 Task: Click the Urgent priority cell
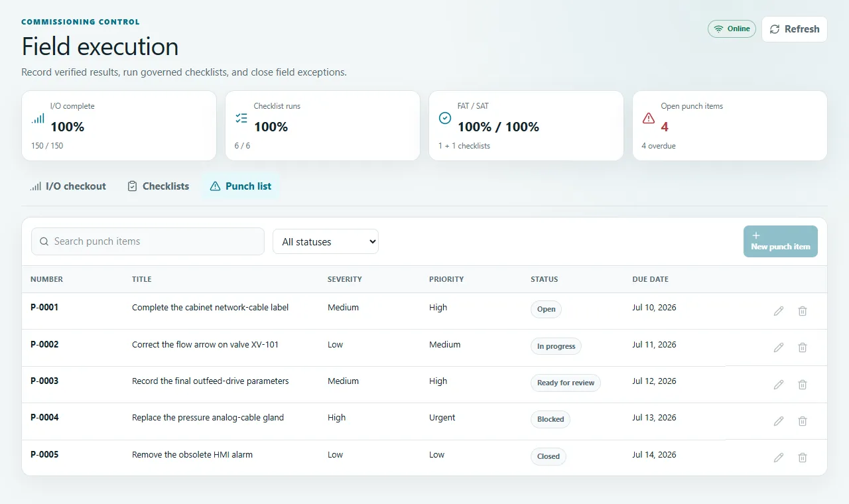tap(442, 418)
